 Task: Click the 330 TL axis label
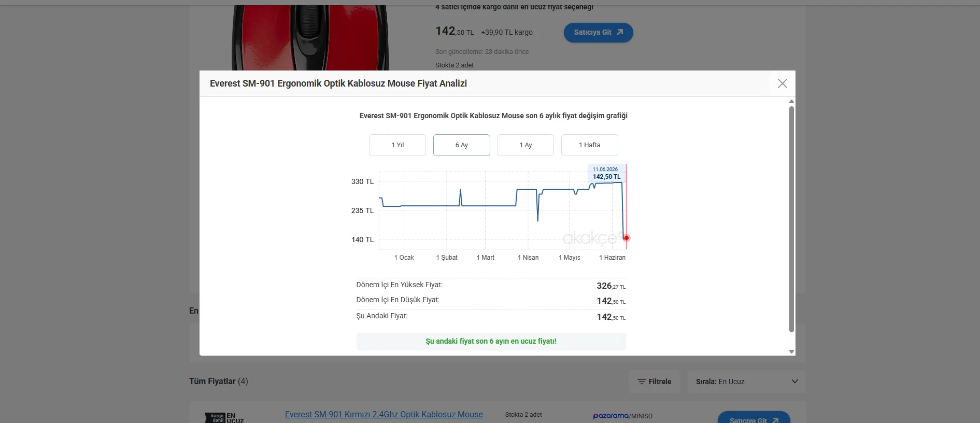362,181
